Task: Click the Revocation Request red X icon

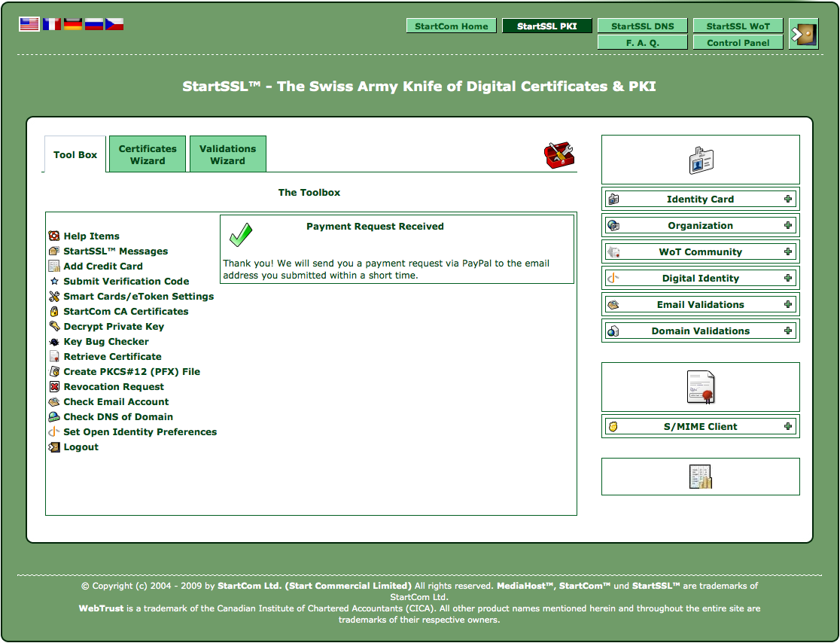Action: click(54, 386)
